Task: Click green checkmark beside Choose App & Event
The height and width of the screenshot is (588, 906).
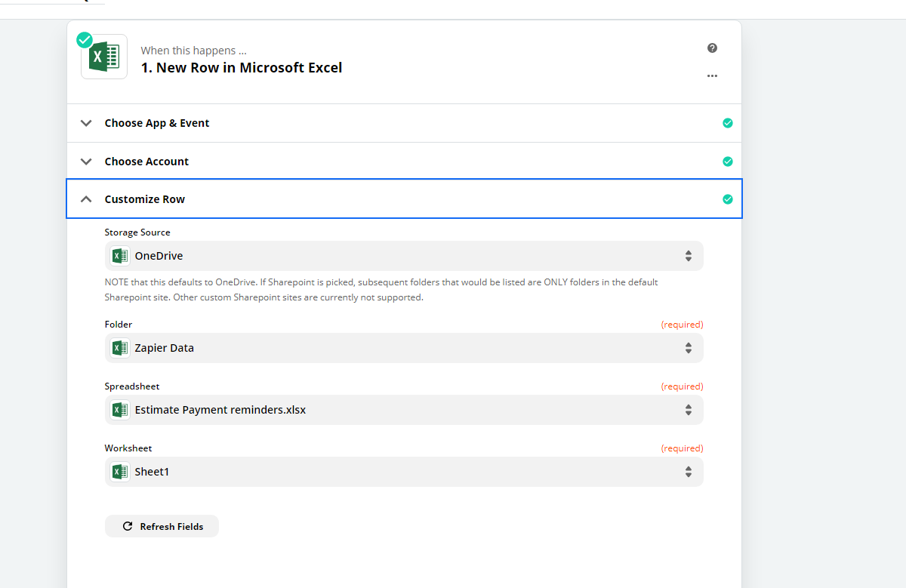Action: [727, 123]
